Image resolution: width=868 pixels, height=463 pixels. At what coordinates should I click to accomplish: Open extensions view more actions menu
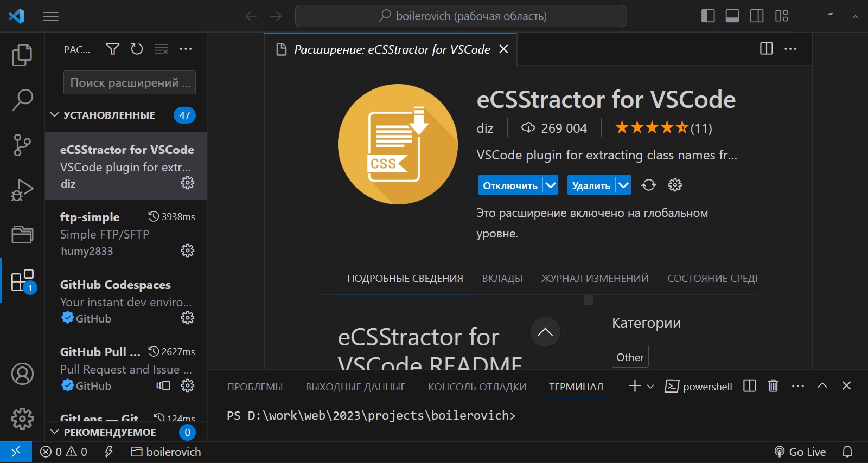(x=186, y=49)
